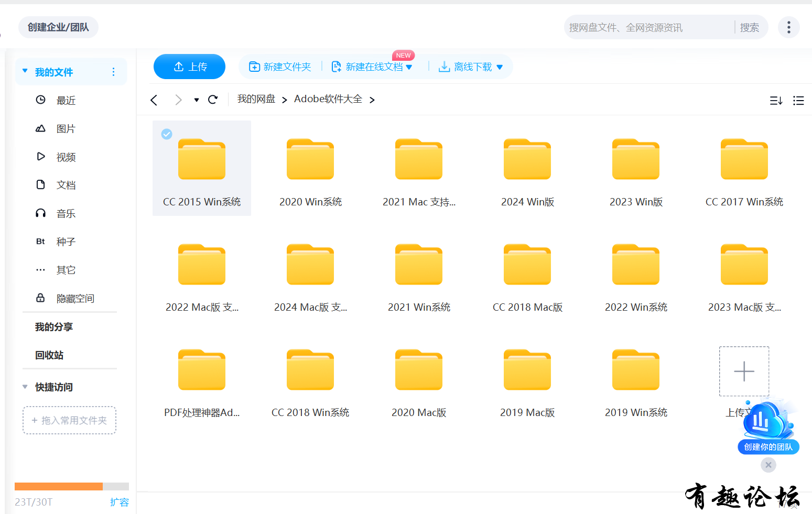The height and width of the screenshot is (514, 812).
Task: Select the 2021 Win系统 folder
Action: [419, 274]
